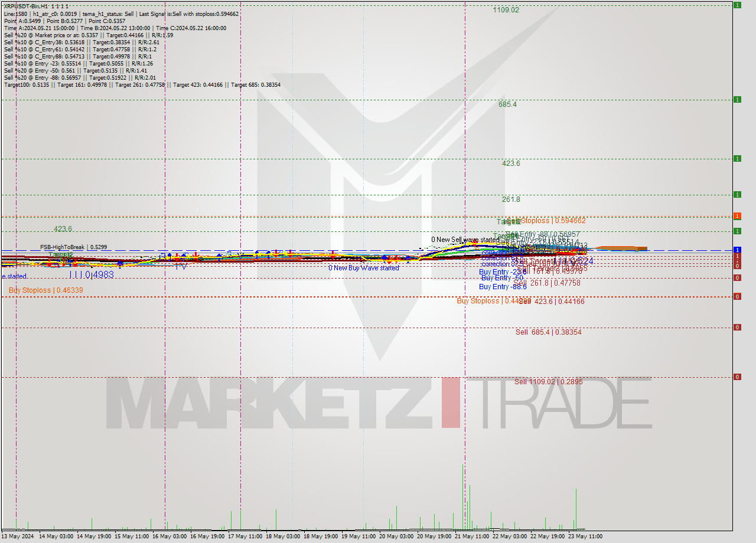Click the 'Sell %20 @ Entry -88: 0.56957' line
The image size is (756, 543).
(80, 77)
